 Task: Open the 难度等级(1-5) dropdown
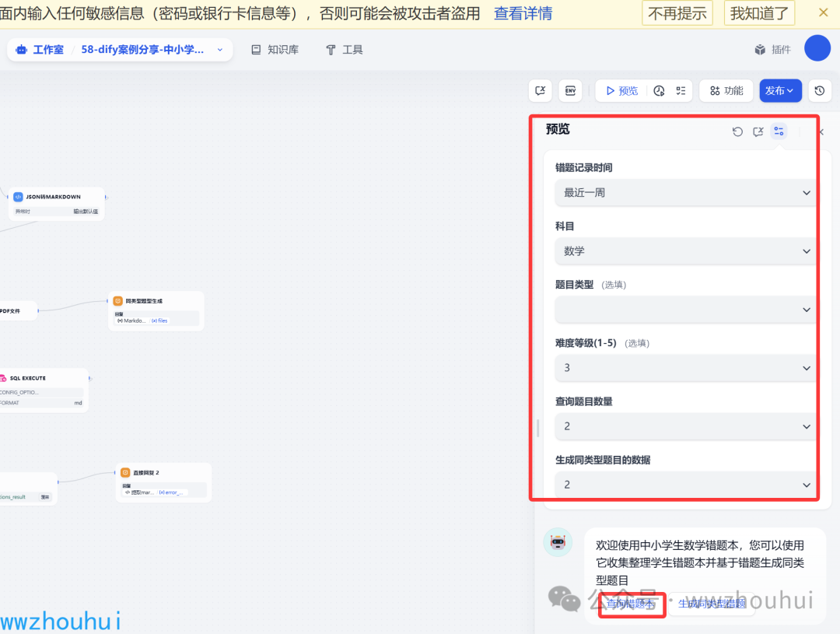[x=685, y=368]
